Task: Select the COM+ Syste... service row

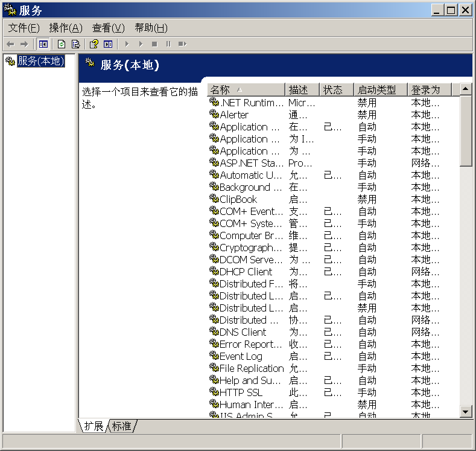Action: 334,223
